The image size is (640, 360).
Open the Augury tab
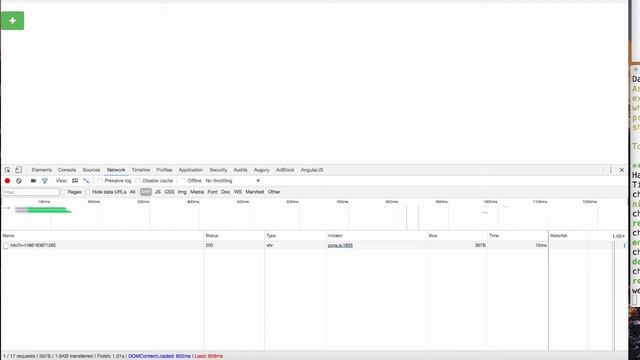(262, 170)
